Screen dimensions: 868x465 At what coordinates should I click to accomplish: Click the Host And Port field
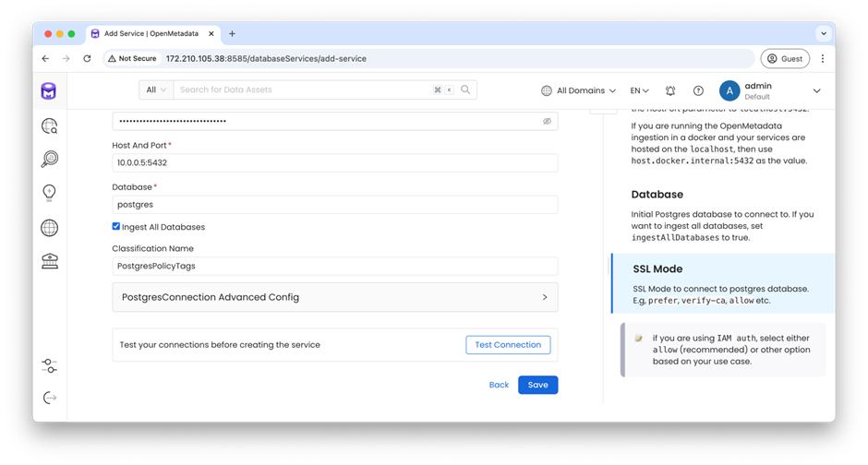335,163
